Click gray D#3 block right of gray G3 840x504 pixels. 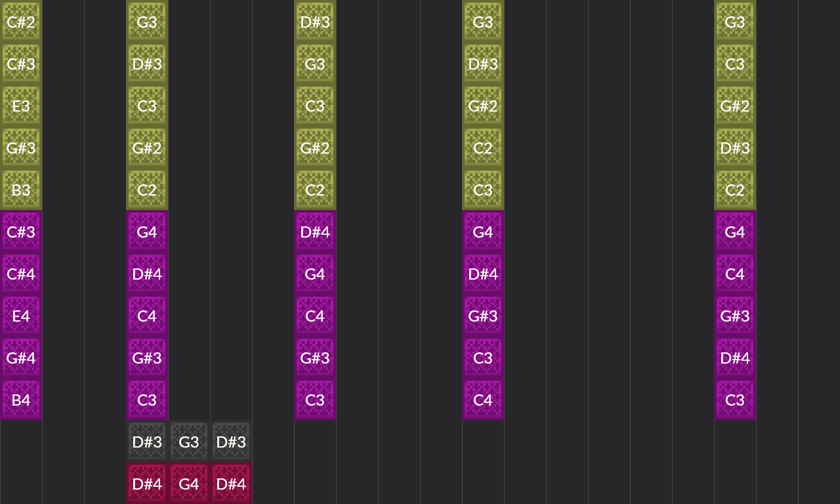pyautogui.click(x=231, y=442)
